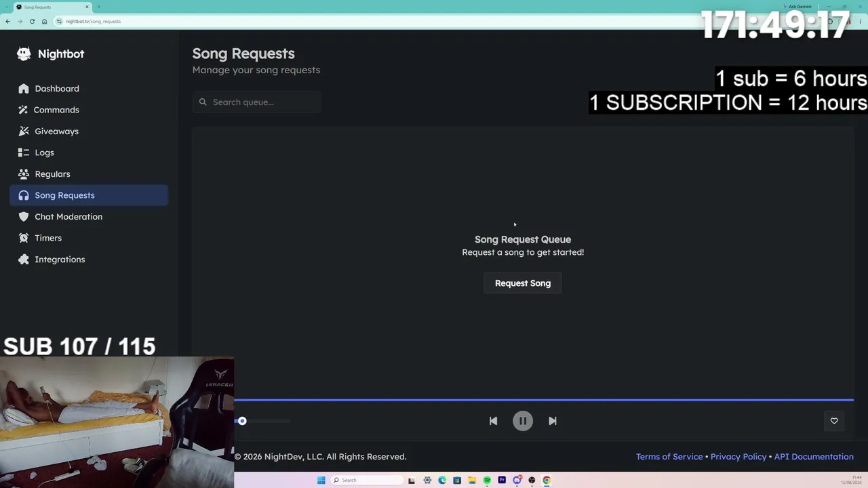This screenshot has height=488, width=868.
Task: Click the Song Requests headphones icon
Action: [24, 195]
